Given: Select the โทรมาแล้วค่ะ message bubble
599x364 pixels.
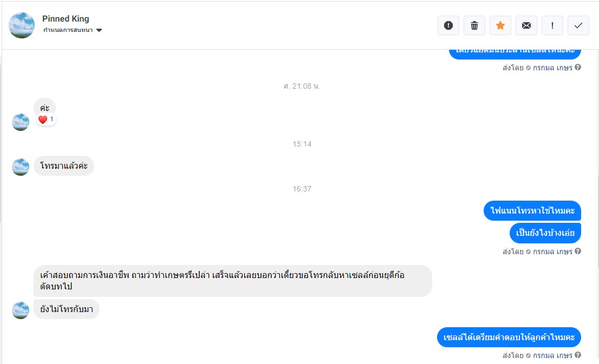Looking at the screenshot, I should [x=64, y=166].
